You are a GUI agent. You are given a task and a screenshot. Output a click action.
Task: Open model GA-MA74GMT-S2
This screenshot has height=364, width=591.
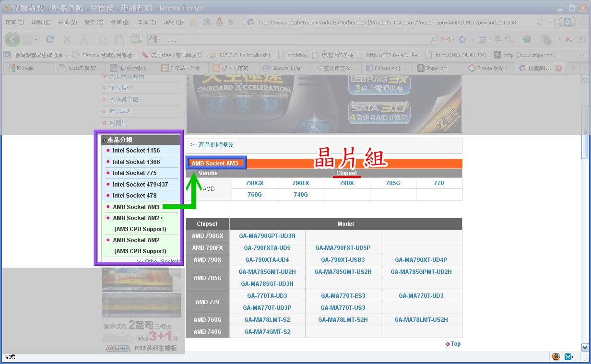click(x=267, y=332)
